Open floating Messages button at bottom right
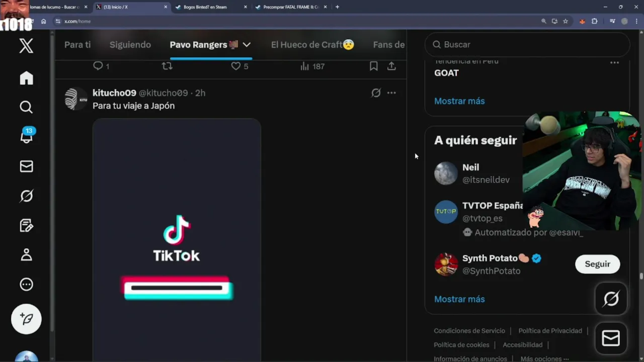 (x=611, y=338)
